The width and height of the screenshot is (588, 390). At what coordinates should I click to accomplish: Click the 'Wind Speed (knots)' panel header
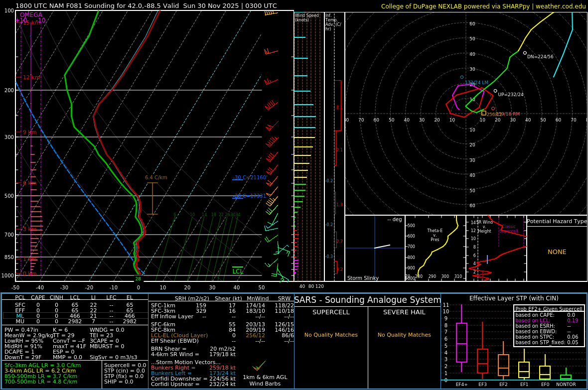point(307,17)
